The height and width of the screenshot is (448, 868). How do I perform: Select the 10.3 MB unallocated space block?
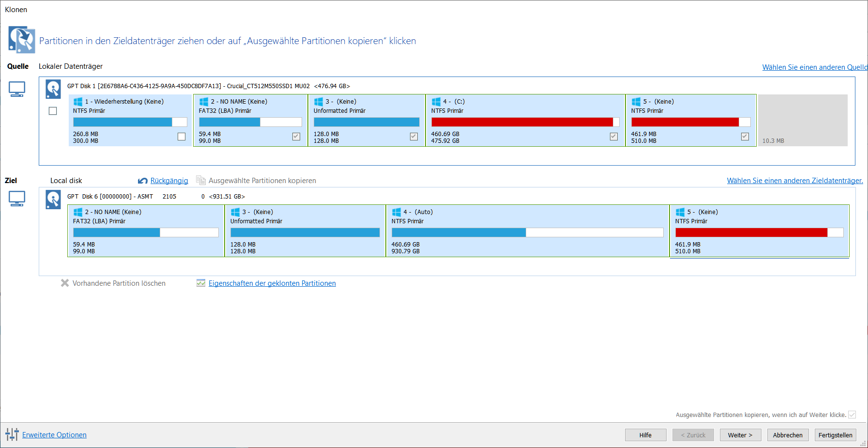pos(803,120)
